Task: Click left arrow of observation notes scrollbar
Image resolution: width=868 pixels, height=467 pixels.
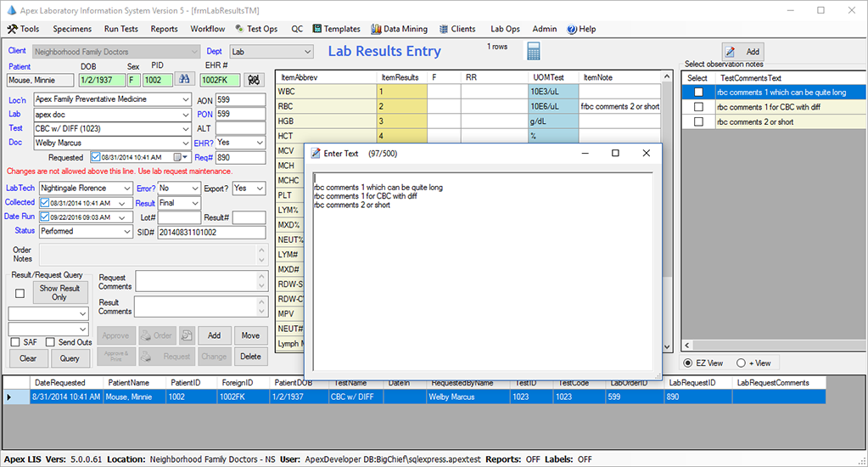Action: pos(687,345)
